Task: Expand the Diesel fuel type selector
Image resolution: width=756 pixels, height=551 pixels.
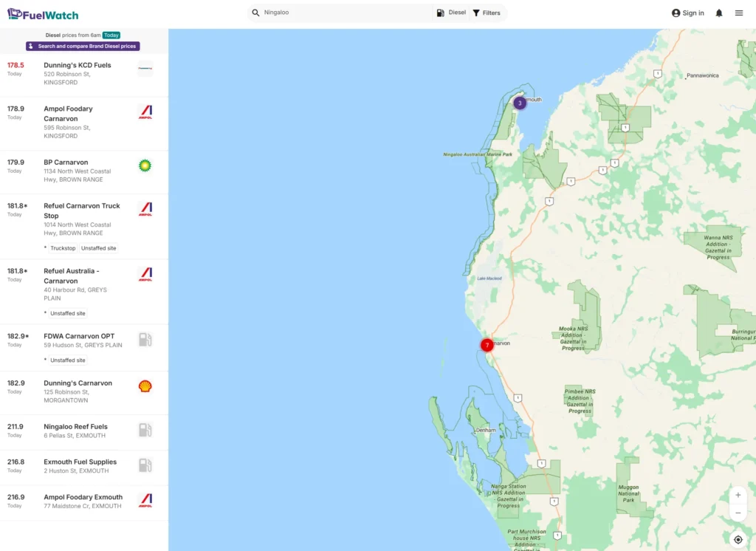Action: pyautogui.click(x=450, y=13)
